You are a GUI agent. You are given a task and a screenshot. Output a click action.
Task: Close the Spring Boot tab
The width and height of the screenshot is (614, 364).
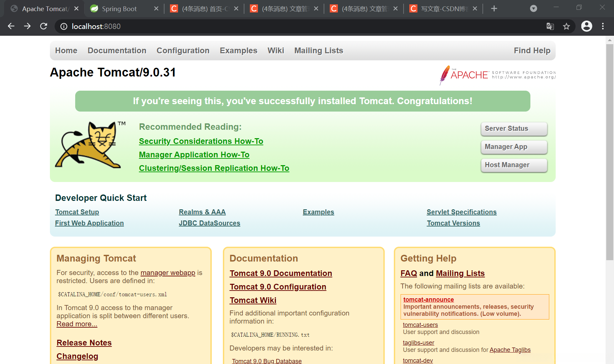tap(156, 8)
